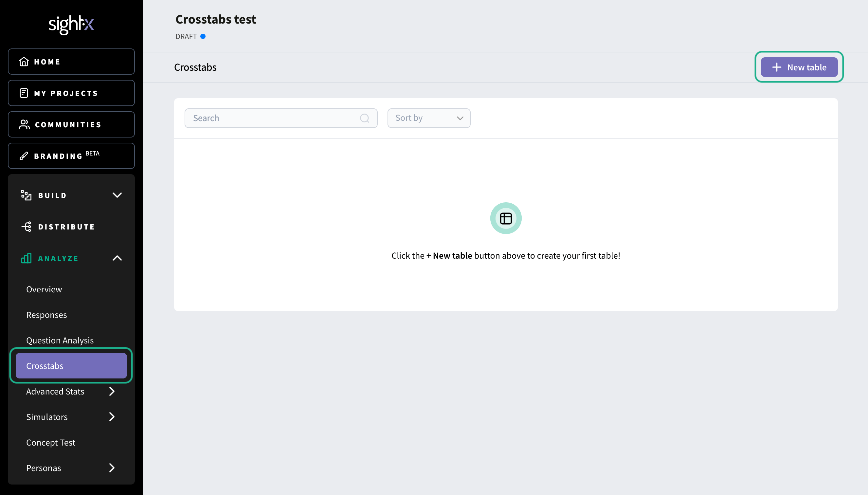Click the empty-state table icon
Image resolution: width=868 pixels, height=495 pixels.
[506, 218]
